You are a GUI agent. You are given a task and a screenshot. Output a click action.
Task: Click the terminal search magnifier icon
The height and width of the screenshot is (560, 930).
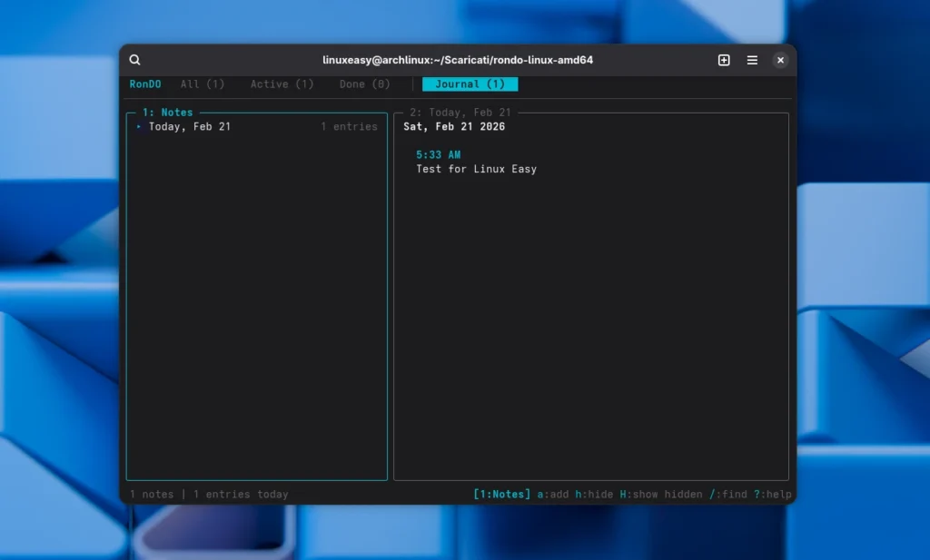135,60
